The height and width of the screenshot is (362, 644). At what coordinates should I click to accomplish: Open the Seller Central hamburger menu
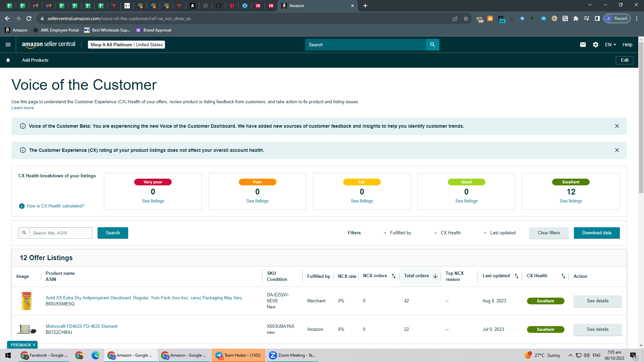click(8, 45)
